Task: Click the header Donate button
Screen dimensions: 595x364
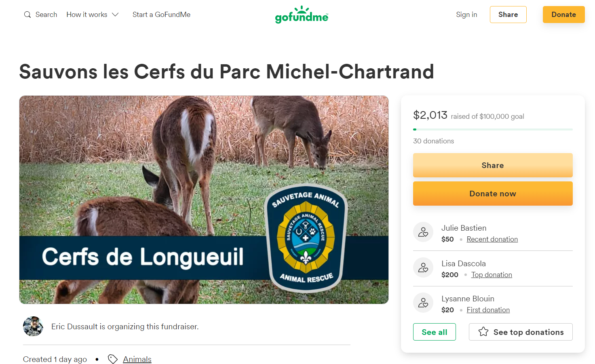Action: (563, 15)
